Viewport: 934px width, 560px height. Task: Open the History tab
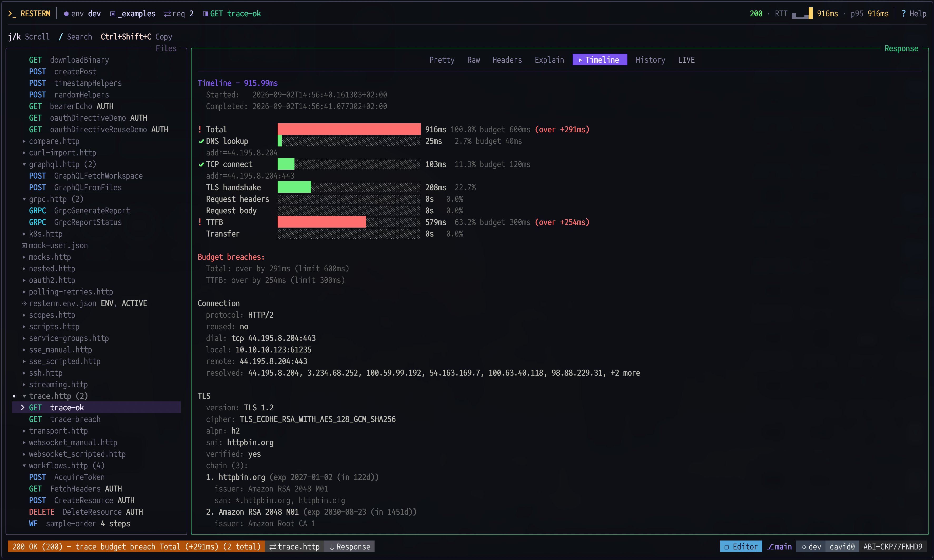click(x=650, y=60)
